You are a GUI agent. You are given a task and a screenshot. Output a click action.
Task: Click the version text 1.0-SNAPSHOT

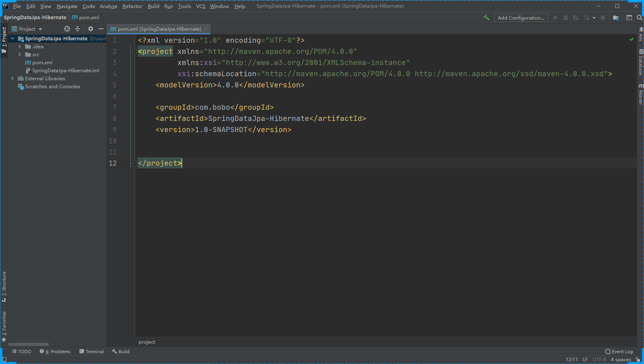pyautogui.click(x=221, y=130)
